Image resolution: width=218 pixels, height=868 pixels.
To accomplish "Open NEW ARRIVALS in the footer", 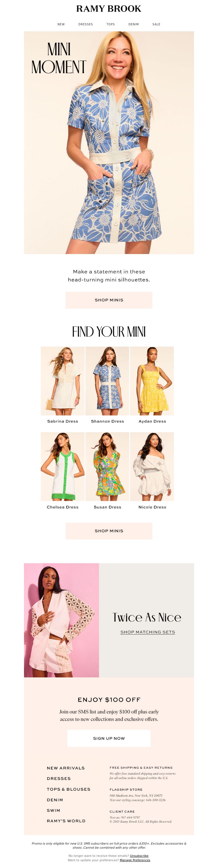I will coord(66,768).
